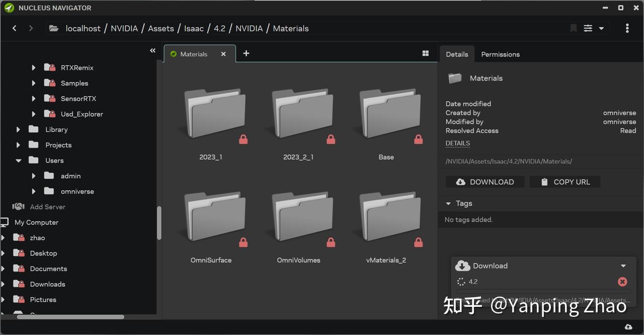This screenshot has width=644, height=335.
Task: Select the Add Server icon
Action: [18, 207]
